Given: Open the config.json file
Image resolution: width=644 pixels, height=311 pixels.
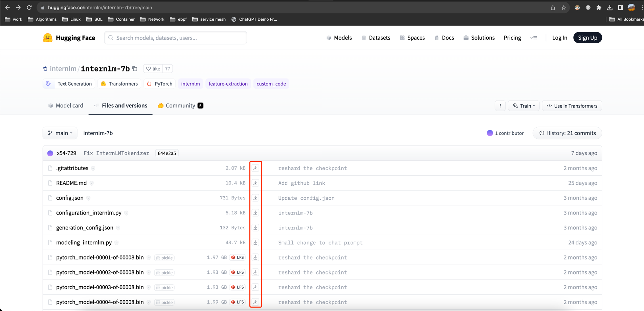Looking at the screenshot, I should point(70,198).
